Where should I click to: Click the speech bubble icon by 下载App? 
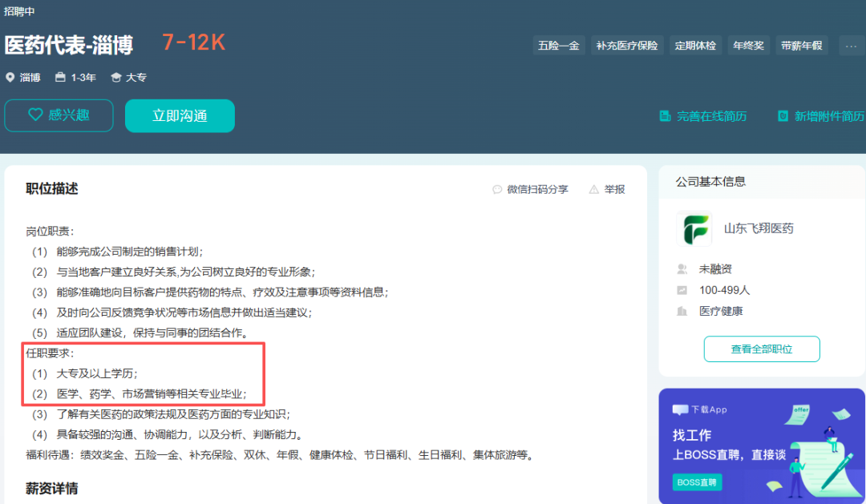(681, 409)
